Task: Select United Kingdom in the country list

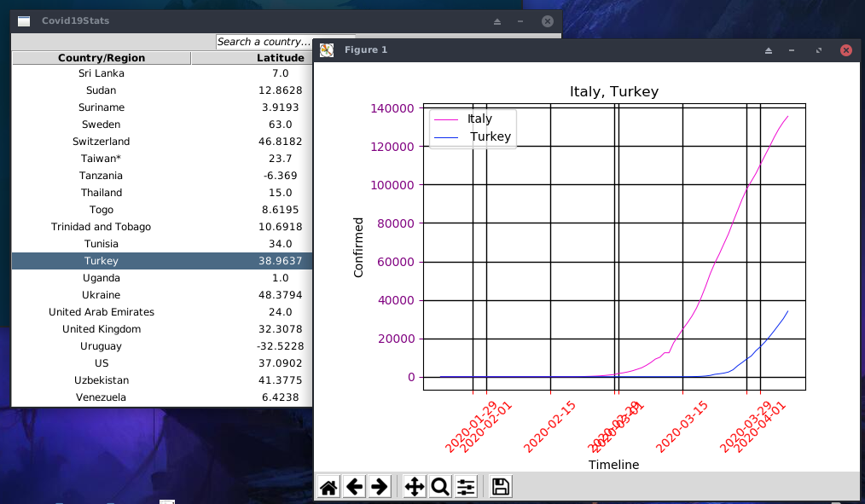Action: point(102,329)
